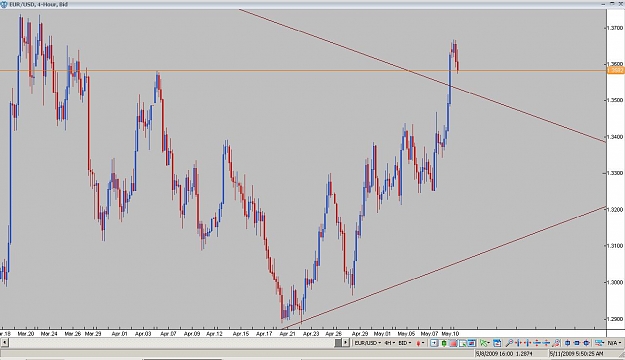This screenshot has height=360, width=625.
Task: Click status bar time 5/11/2009 5:50:25 AM
Action: point(577,354)
